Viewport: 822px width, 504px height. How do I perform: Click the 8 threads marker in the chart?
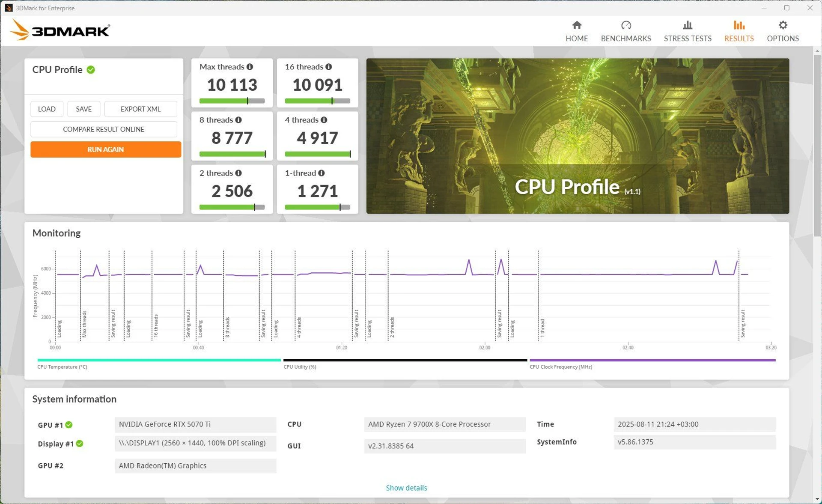click(x=227, y=327)
